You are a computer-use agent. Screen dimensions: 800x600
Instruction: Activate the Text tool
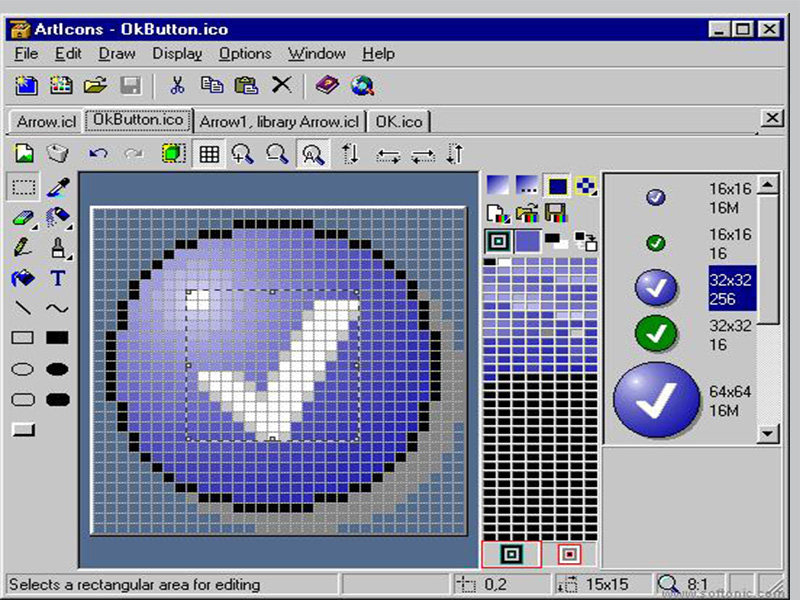click(x=58, y=278)
